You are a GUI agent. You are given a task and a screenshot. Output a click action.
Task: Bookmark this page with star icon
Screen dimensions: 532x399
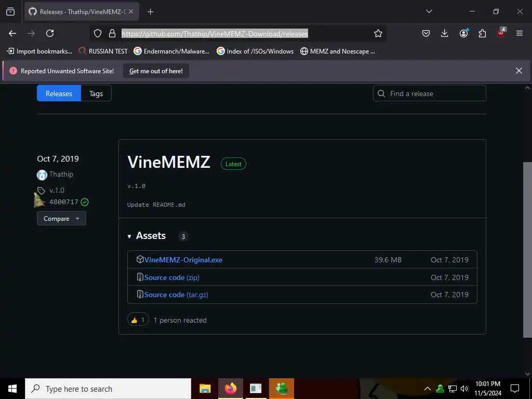pyautogui.click(x=378, y=33)
